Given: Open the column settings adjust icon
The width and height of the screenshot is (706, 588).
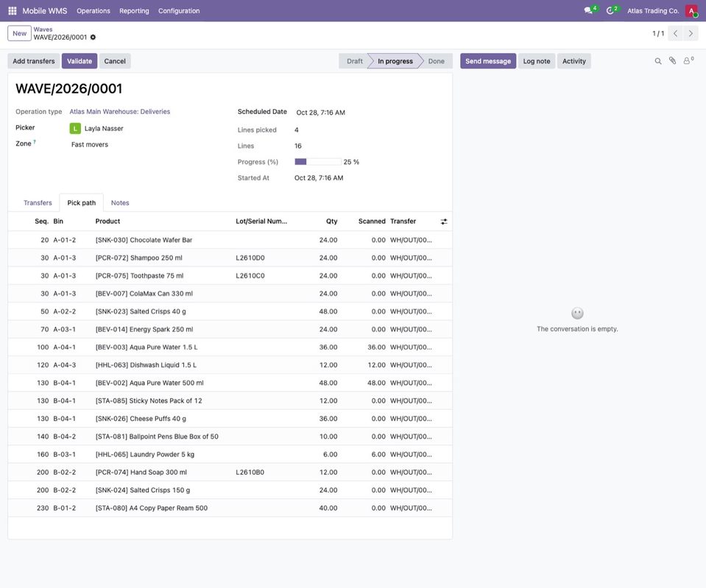Looking at the screenshot, I should coord(444,222).
